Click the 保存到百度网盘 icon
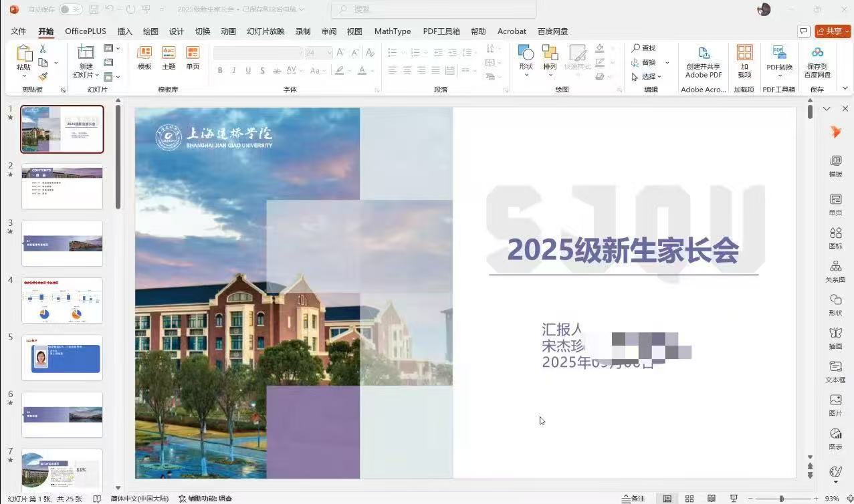Image resolution: width=854 pixels, height=504 pixels. 817,53
